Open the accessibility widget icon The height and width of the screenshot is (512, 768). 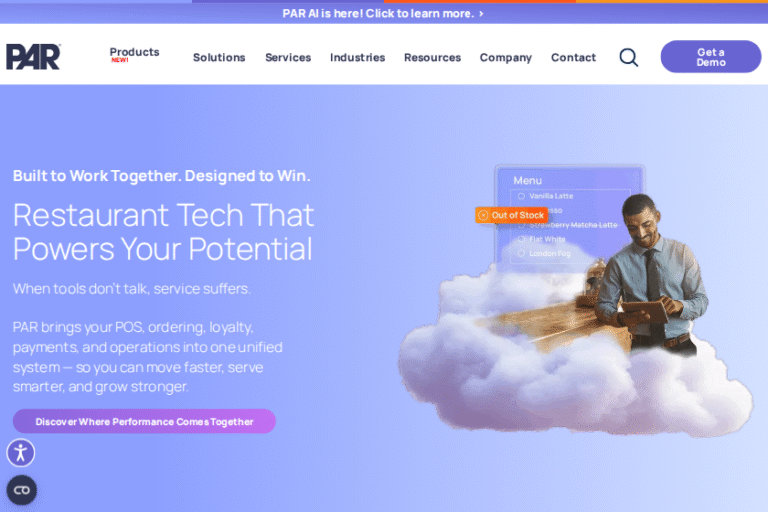[21, 452]
